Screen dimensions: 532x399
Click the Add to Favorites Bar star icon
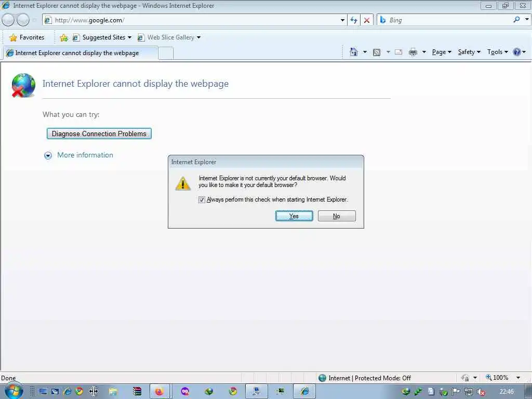[x=64, y=37]
